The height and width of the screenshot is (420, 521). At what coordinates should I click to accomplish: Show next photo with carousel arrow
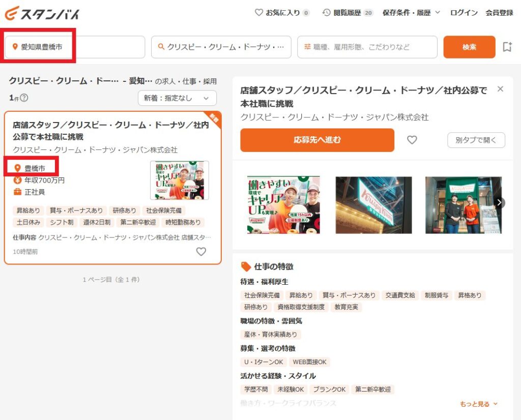[500, 202]
